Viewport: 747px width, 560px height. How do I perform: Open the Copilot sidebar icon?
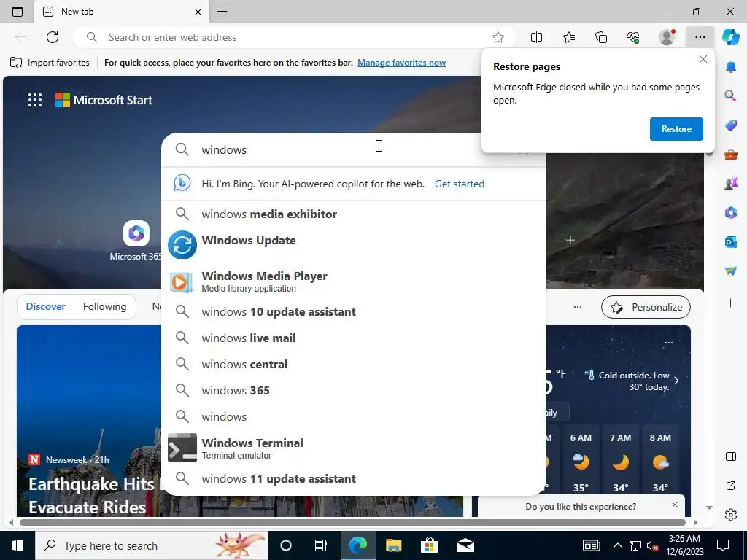coord(730,37)
